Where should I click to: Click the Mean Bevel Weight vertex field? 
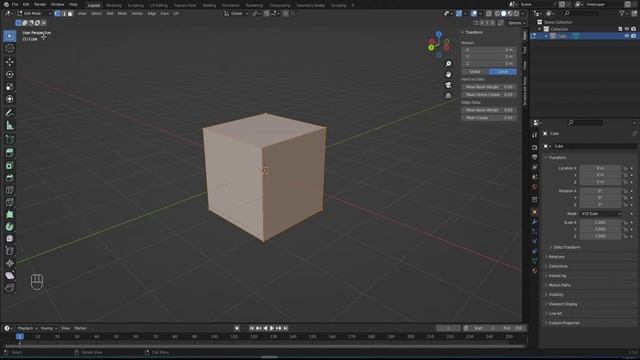(489, 87)
